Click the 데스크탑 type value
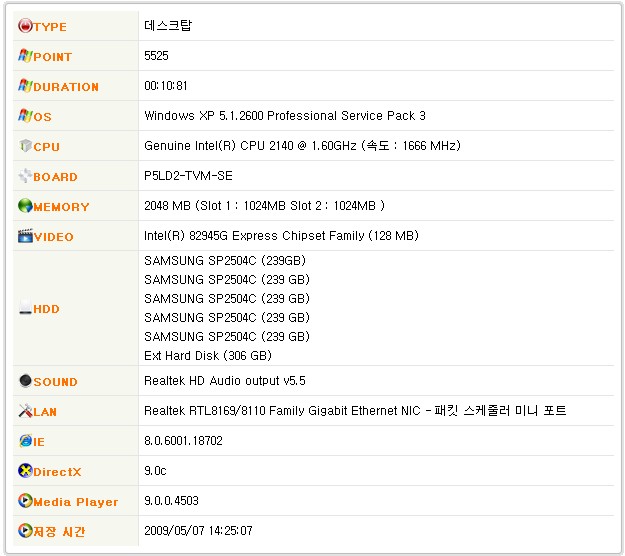 point(168,26)
